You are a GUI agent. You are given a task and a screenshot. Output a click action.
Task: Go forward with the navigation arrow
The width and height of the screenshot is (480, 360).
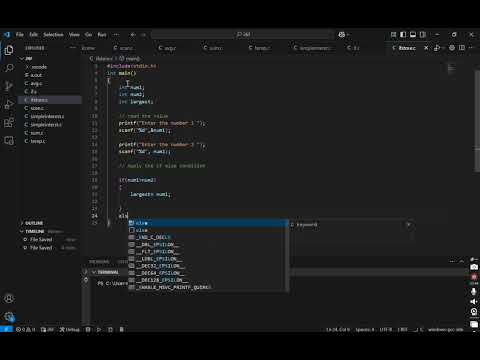[x=143, y=34]
